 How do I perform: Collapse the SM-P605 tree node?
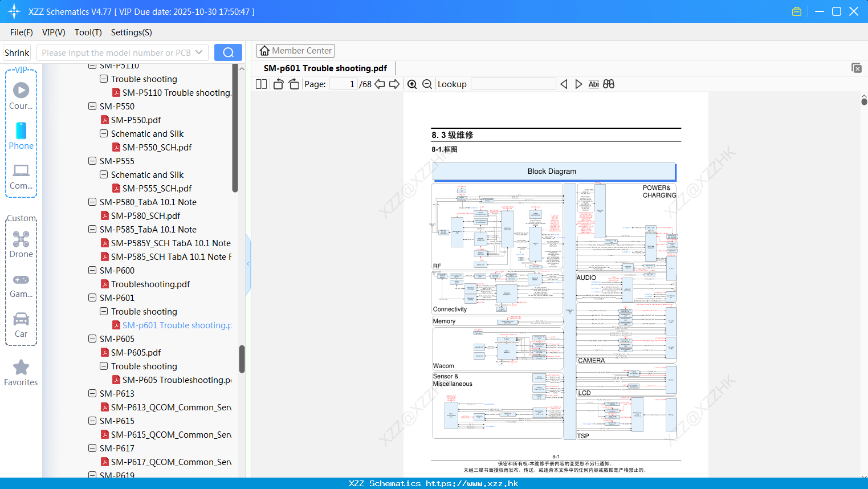tap(92, 339)
